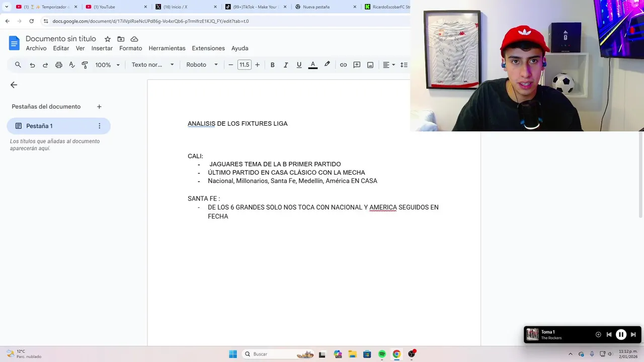
Task: Open the Editar menu
Action: (x=61, y=48)
